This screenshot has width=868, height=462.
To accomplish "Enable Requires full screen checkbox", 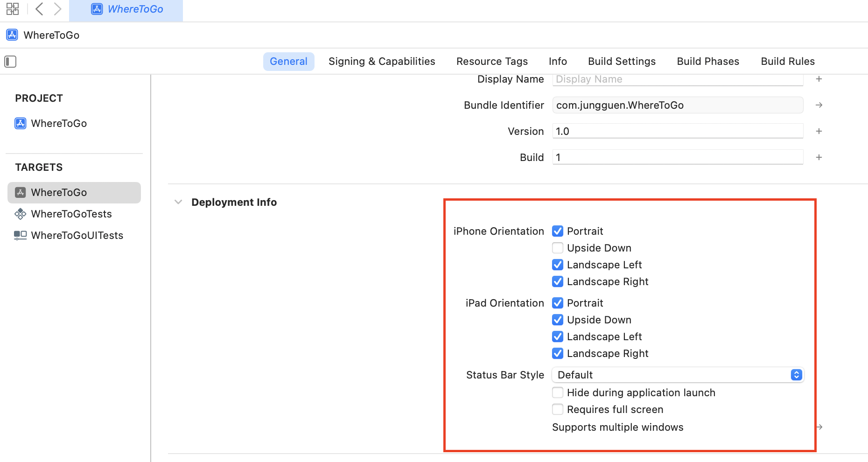I will (x=557, y=409).
